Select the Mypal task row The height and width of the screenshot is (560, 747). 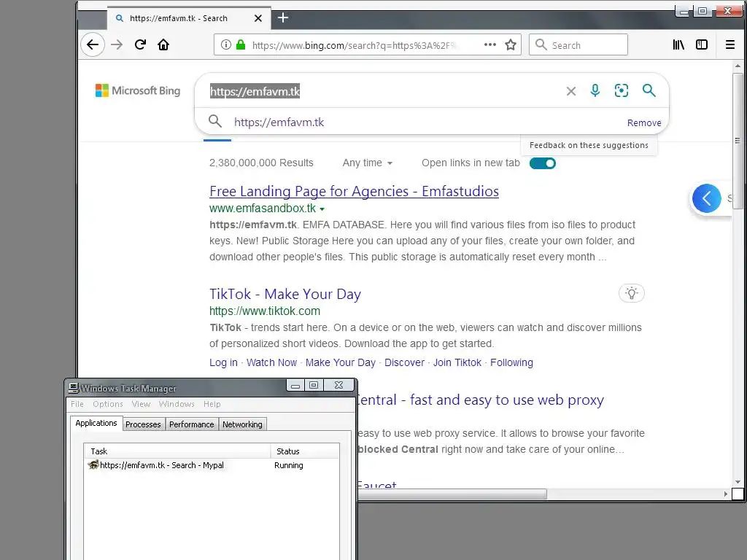pyautogui.click(x=212, y=465)
